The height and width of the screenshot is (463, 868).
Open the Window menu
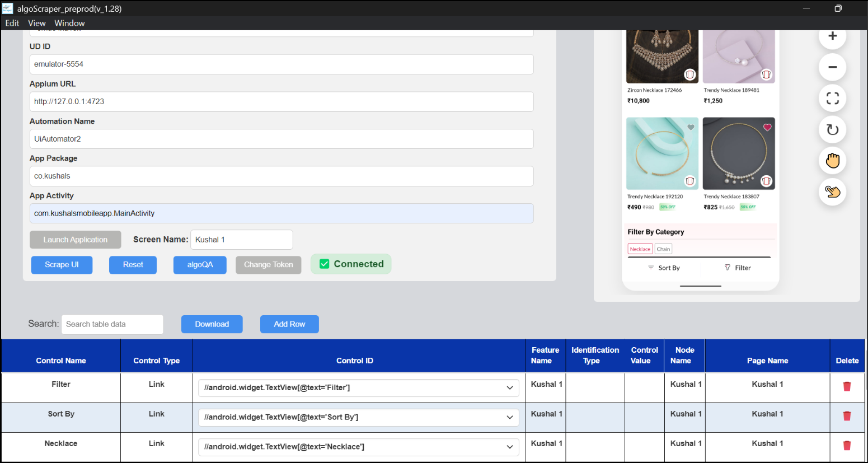point(69,23)
